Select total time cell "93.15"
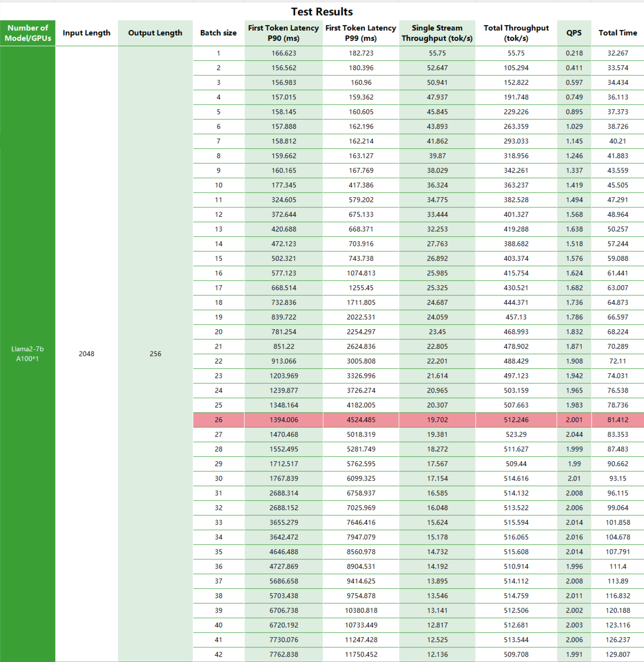The height and width of the screenshot is (662, 644). [618, 479]
